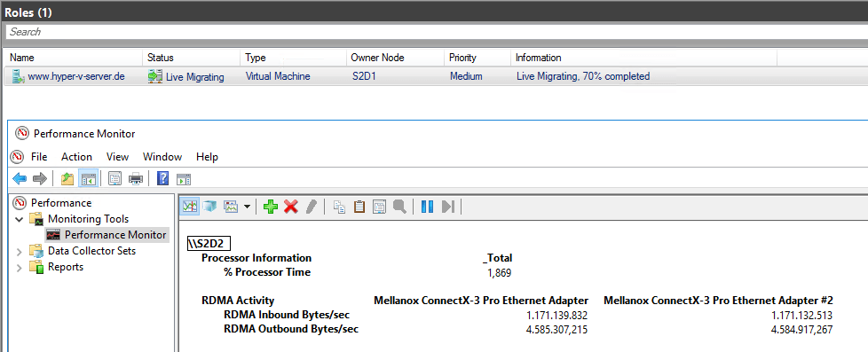
Task: Click Paste Counter List clipboard icon
Action: click(359, 207)
